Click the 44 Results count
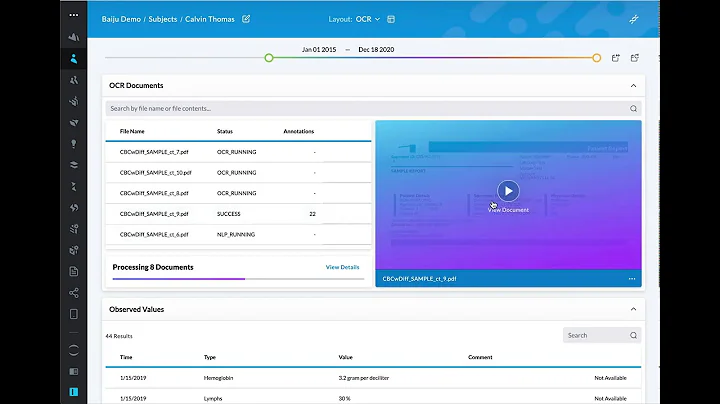 click(x=119, y=336)
